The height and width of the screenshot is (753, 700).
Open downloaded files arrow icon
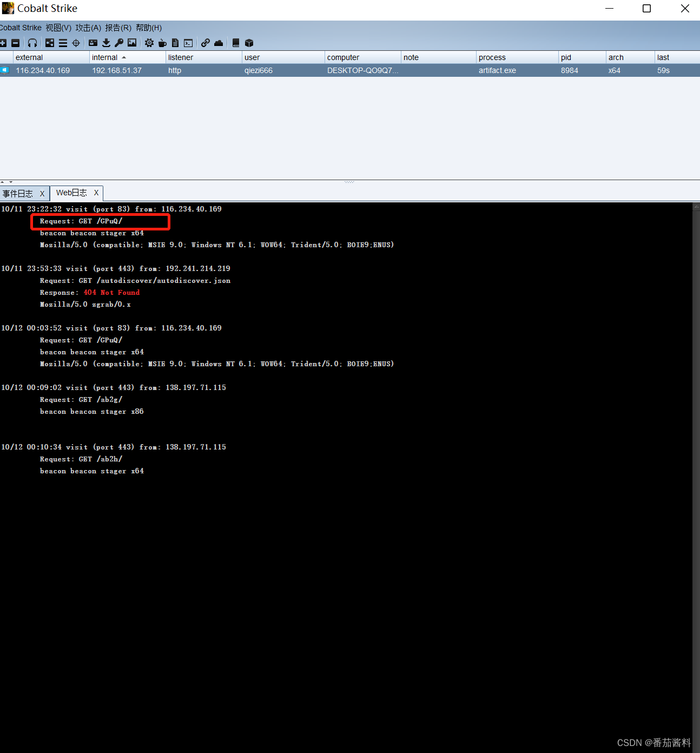[x=106, y=43]
